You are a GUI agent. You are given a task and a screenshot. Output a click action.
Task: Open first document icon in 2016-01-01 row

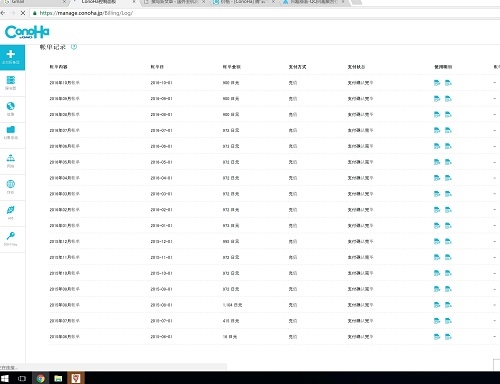pos(437,226)
